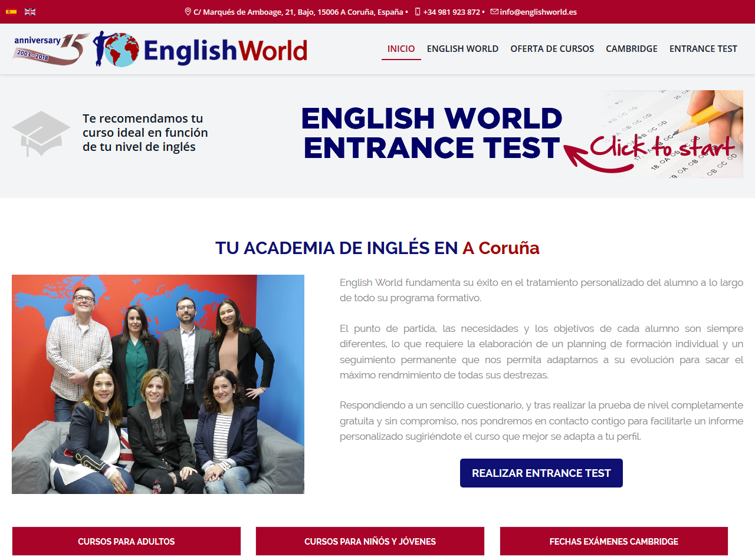This screenshot has width=755, height=560.
Task: Open the ENGLISH WORLD menu item
Action: [462, 49]
